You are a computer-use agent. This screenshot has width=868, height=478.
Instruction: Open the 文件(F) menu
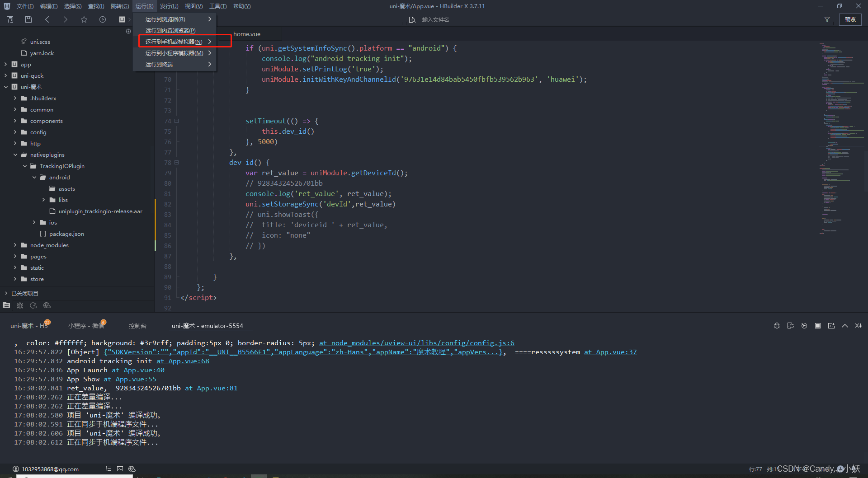[x=25, y=6]
